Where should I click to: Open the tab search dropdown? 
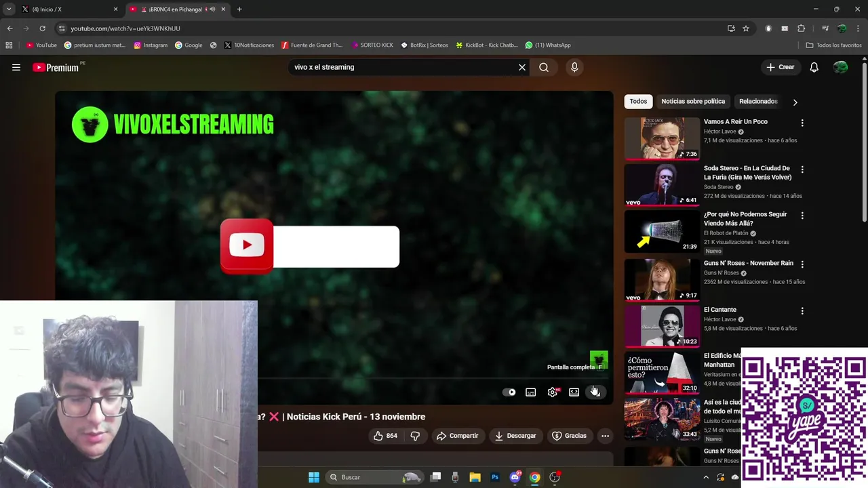point(8,9)
